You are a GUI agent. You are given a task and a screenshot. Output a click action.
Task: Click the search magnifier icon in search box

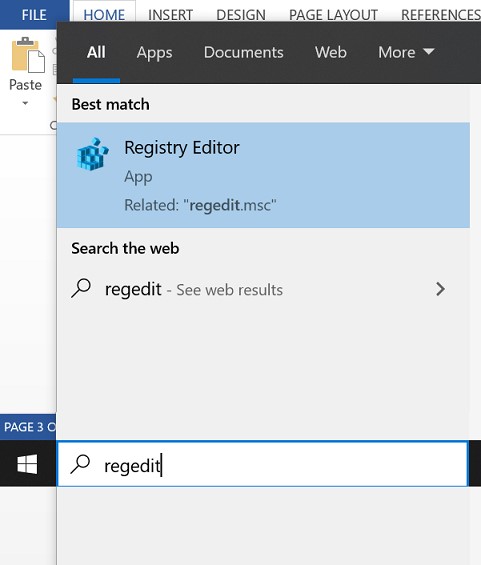[x=80, y=464]
